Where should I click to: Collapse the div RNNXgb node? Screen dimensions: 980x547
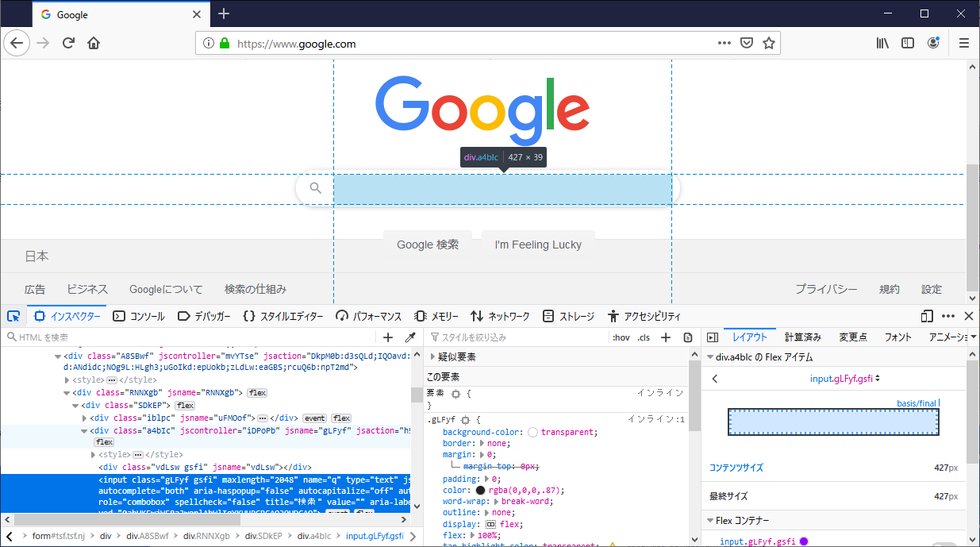67,392
